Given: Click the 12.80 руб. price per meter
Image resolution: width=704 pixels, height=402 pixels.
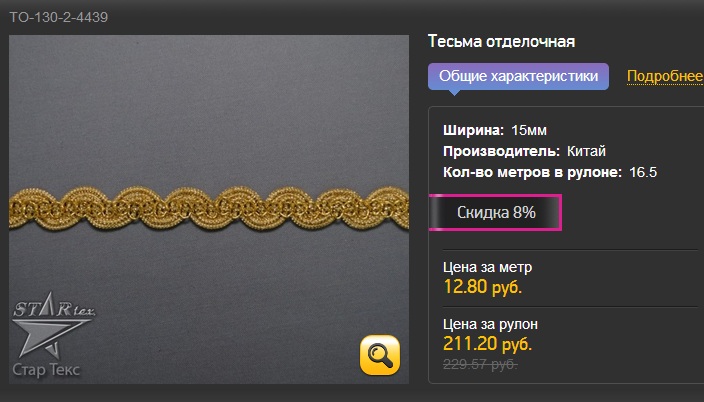Looking at the screenshot, I should [483, 287].
